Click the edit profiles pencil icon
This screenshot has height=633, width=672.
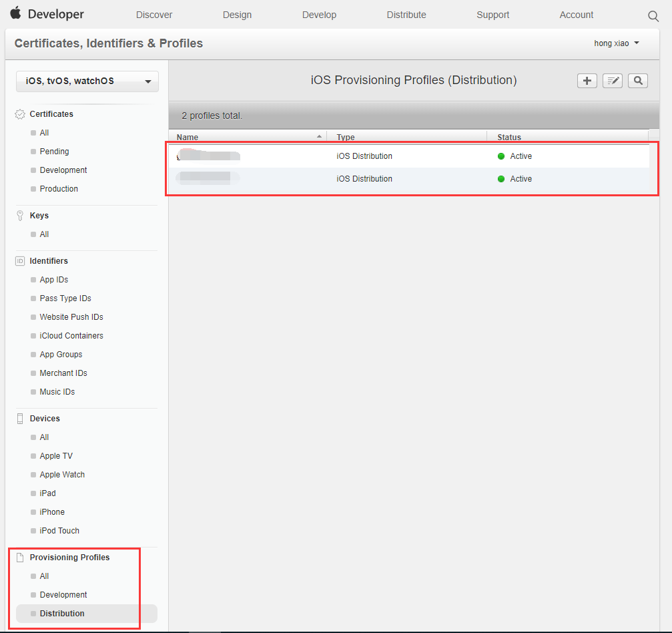point(613,81)
